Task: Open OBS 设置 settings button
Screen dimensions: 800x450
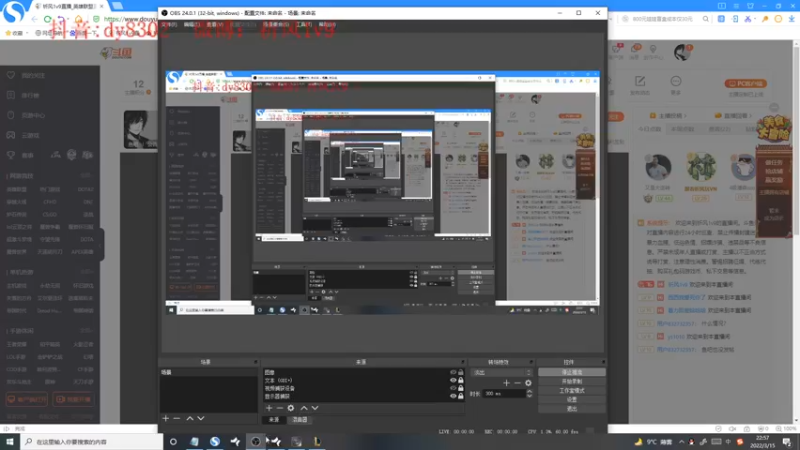Action: coord(571,399)
